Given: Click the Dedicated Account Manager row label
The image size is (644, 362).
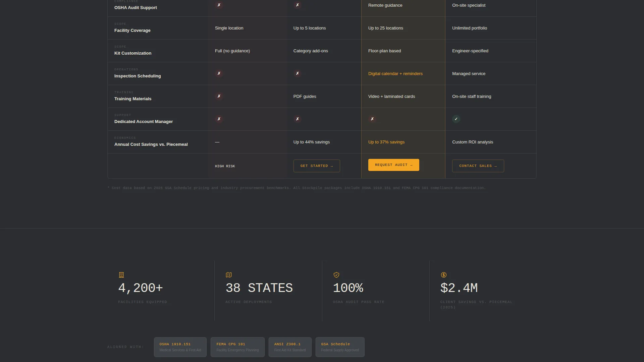Looking at the screenshot, I should click(x=144, y=122).
